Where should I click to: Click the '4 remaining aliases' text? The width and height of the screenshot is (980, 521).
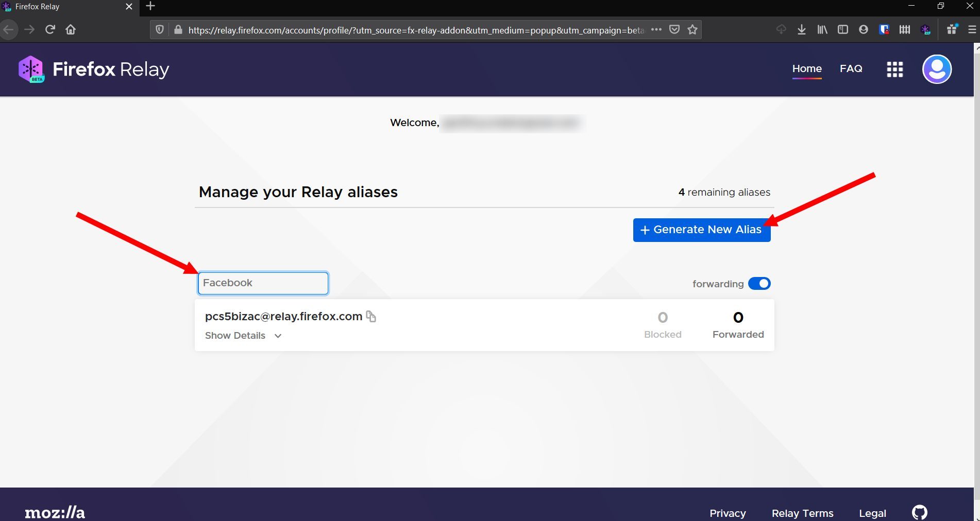click(724, 192)
